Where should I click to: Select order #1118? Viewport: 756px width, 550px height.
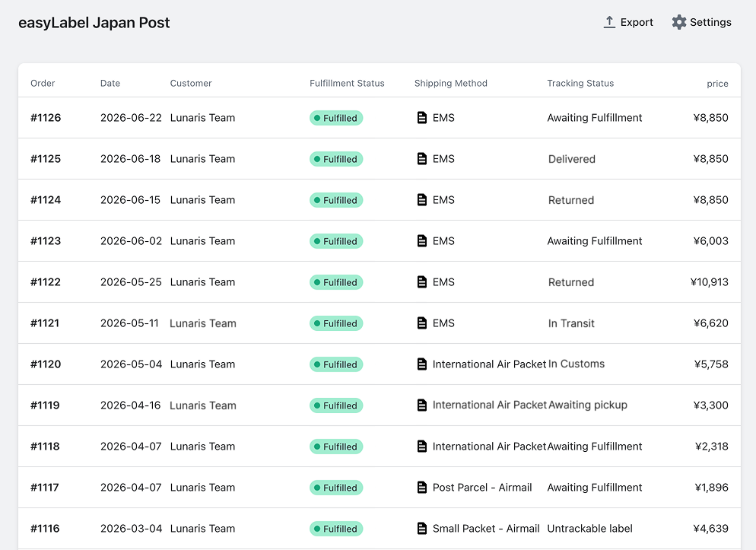[46, 447]
